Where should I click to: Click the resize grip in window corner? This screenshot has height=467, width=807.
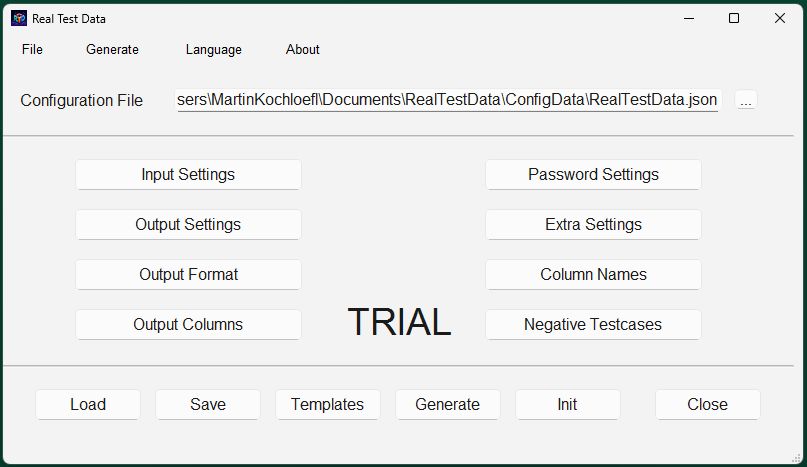(797, 457)
